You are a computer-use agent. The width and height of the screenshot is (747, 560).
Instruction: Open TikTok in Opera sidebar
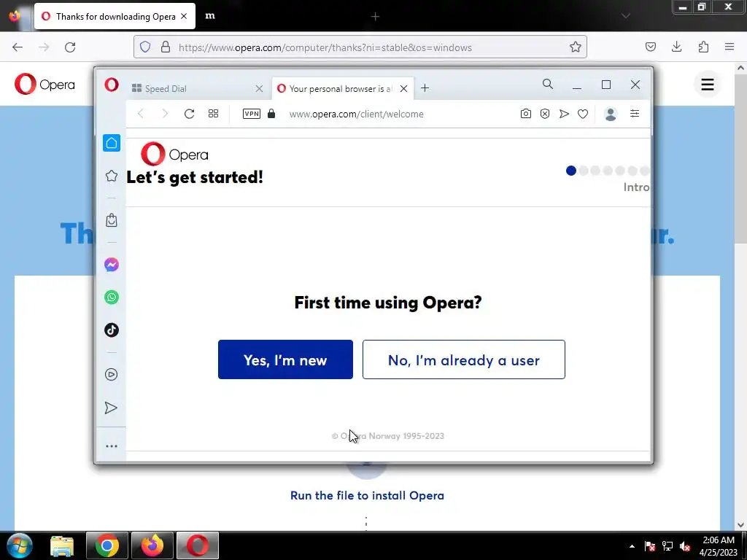tap(112, 330)
